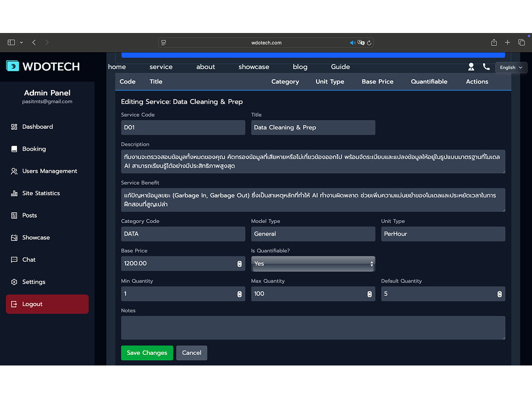This screenshot has height=399, width=532.
Task: Toggle the Safari sidebar icon
Action: [11, 43]
